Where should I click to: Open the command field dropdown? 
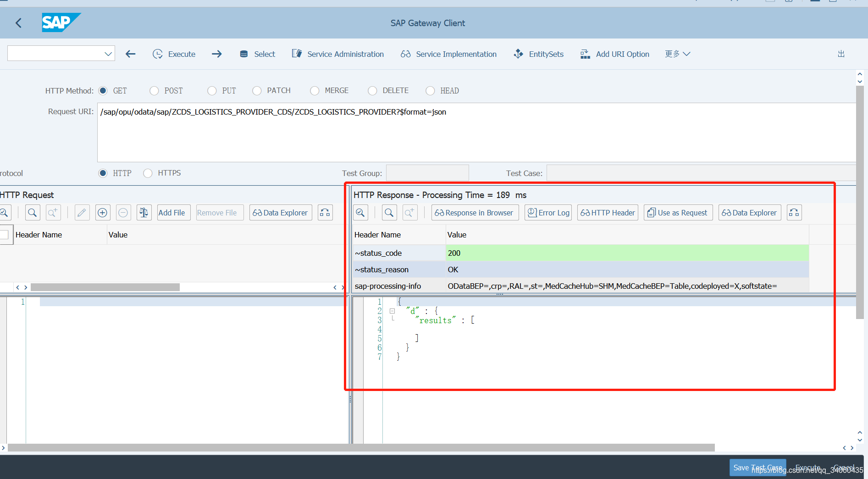coord(108,54)
